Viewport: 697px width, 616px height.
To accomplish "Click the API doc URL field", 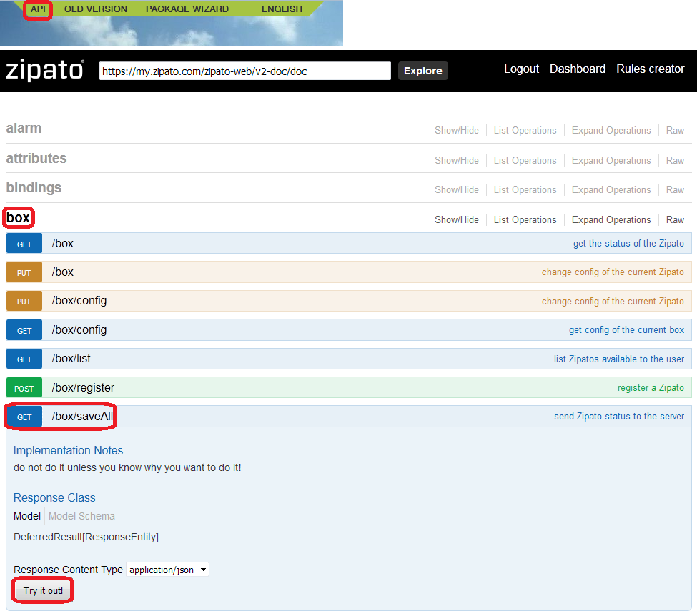I will (x=244, y=71).
